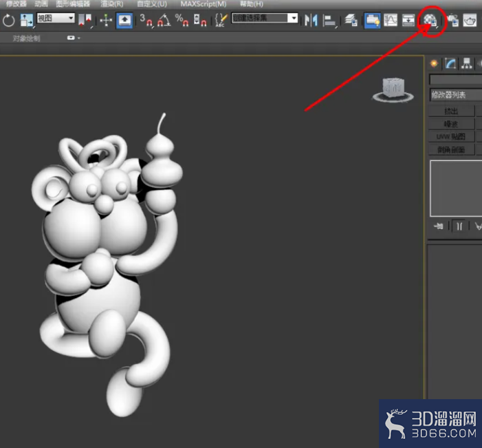Activate the Select and Manipulate tool
The image size is (482, 448).
(106, 21)
